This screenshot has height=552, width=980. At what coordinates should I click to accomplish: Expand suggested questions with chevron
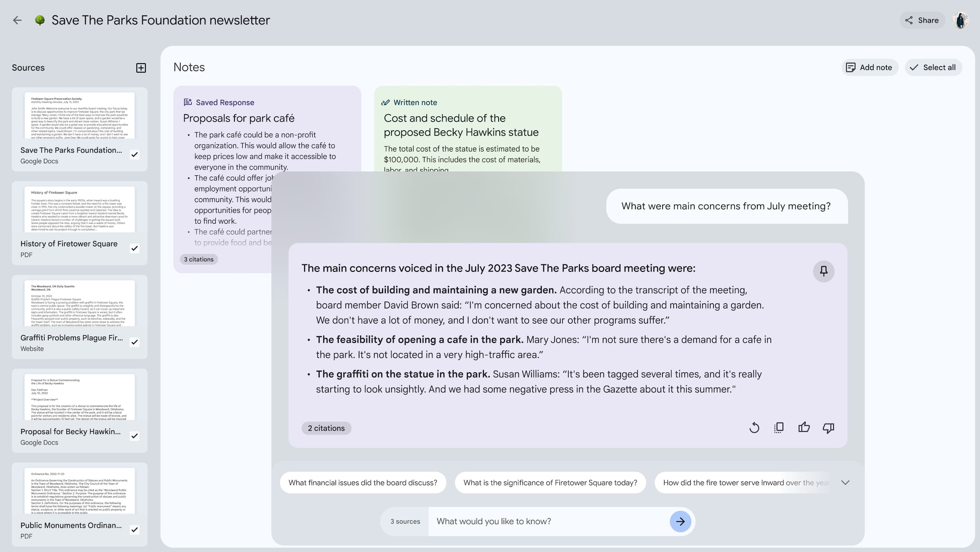click(x=845, y=483)
